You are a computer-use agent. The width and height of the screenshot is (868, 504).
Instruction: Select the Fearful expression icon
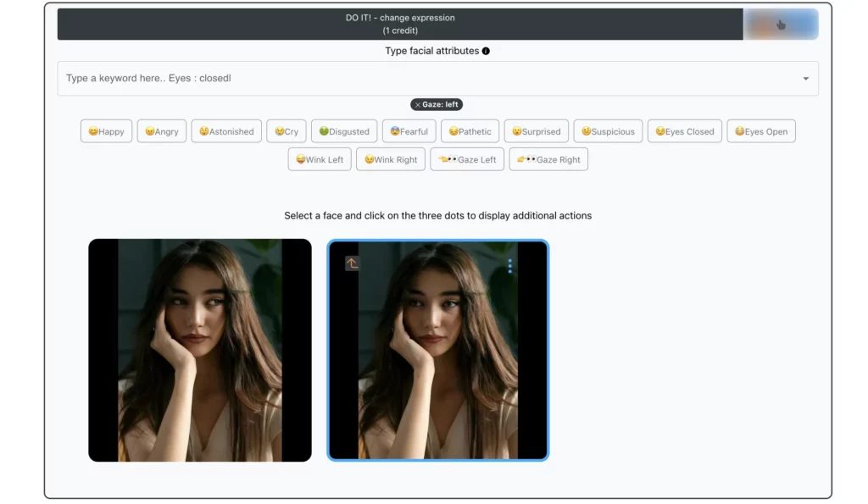click(409, 131)
